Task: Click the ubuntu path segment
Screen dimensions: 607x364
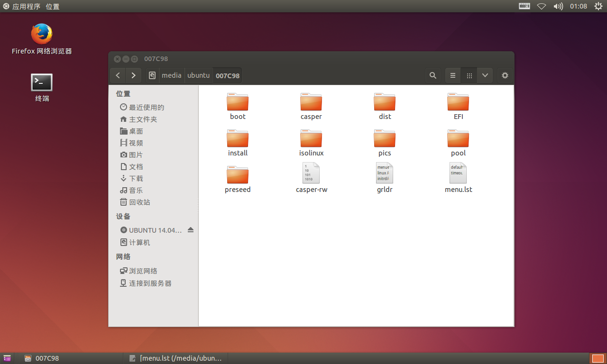Action: (198, 75)
